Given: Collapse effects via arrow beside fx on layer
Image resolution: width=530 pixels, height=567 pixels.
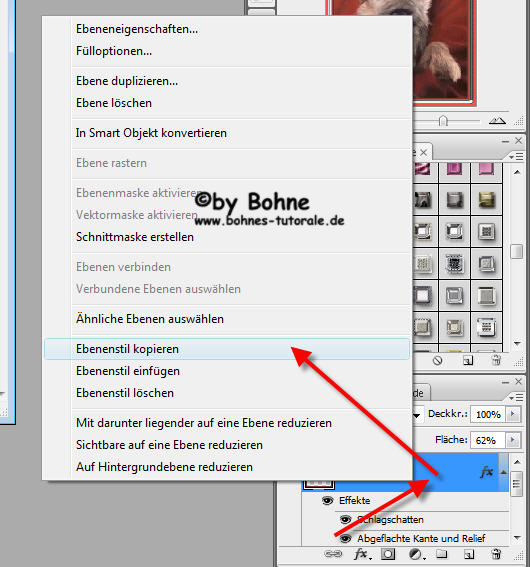Looking at the screenshot, I should click(503, 472).
